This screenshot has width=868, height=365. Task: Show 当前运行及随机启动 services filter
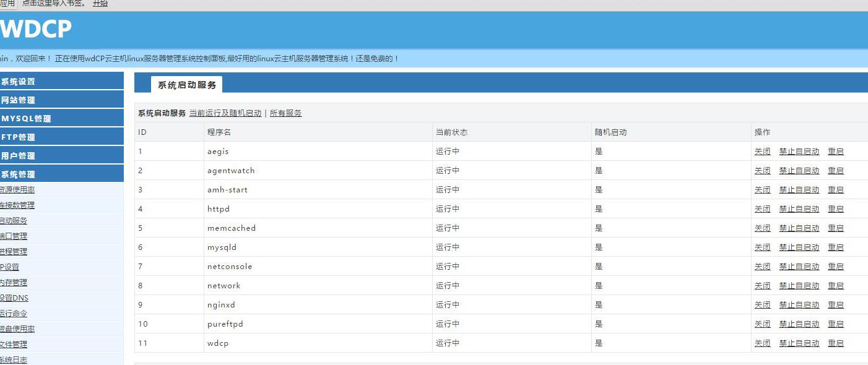225,113
